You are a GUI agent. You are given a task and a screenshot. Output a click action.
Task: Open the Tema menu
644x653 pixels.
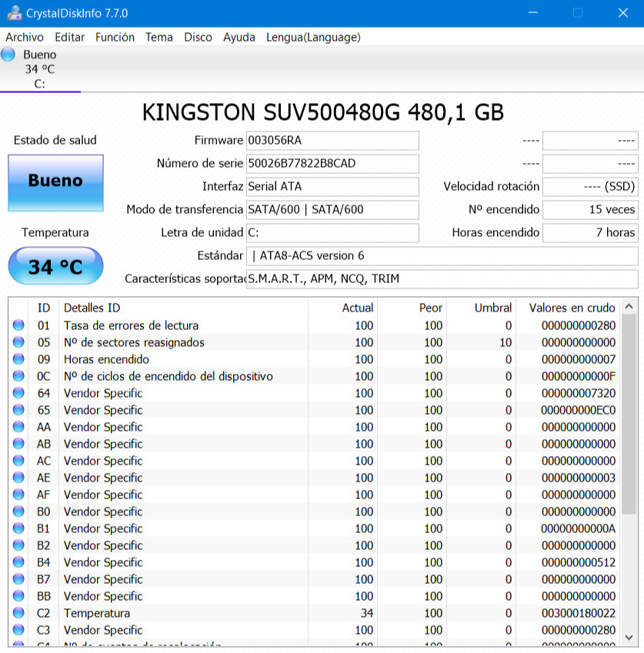tap(159, 37)
